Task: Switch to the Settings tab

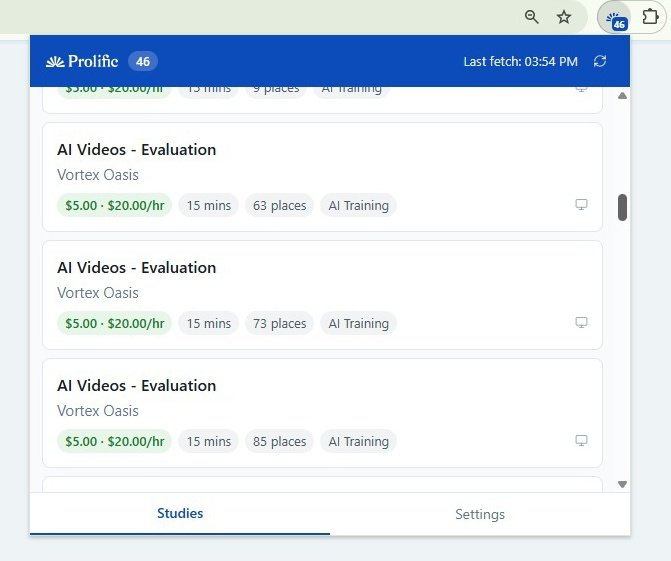Action: tap(480, 514)
